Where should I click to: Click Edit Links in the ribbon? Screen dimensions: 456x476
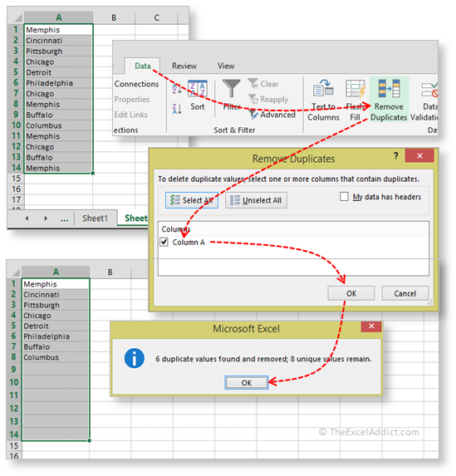coord(131,115)
